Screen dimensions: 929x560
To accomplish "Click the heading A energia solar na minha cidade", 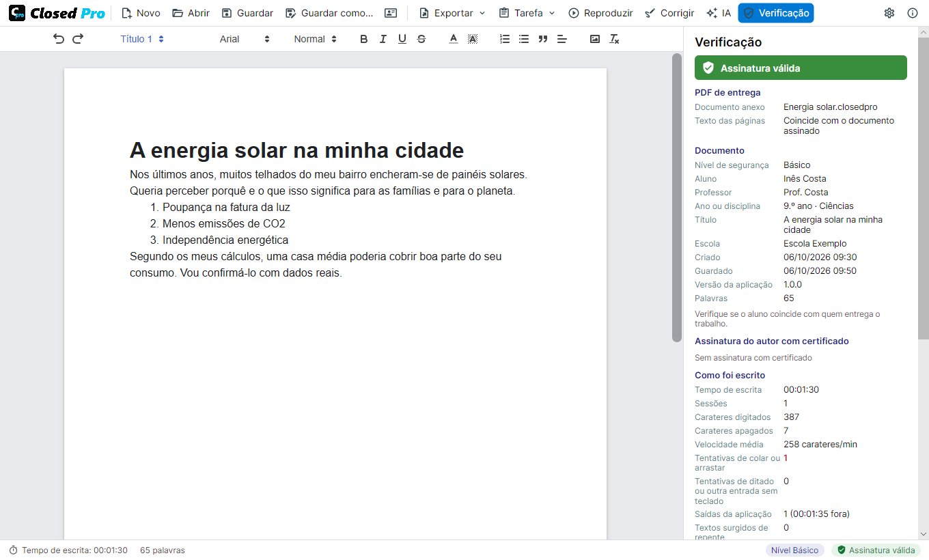I will coord(296,150).
